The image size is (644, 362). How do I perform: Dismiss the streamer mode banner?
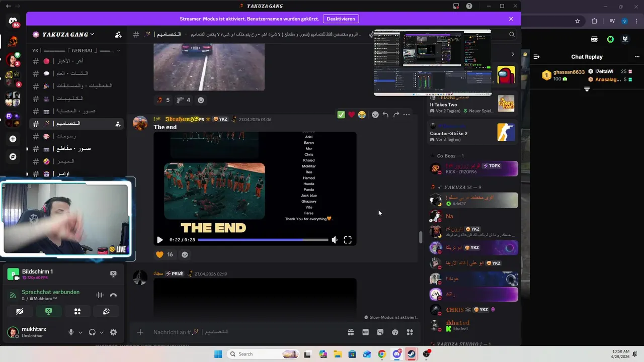tap(511, 19)
